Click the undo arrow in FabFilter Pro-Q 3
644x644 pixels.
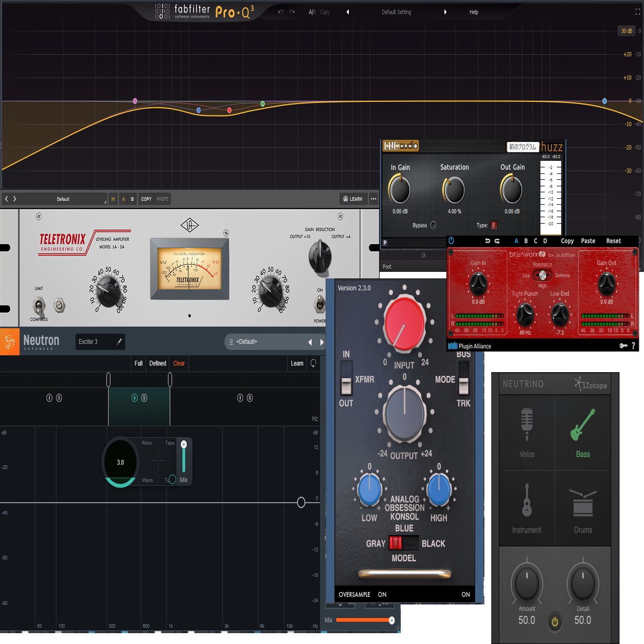pyautogui.click(x=281, y=12)
